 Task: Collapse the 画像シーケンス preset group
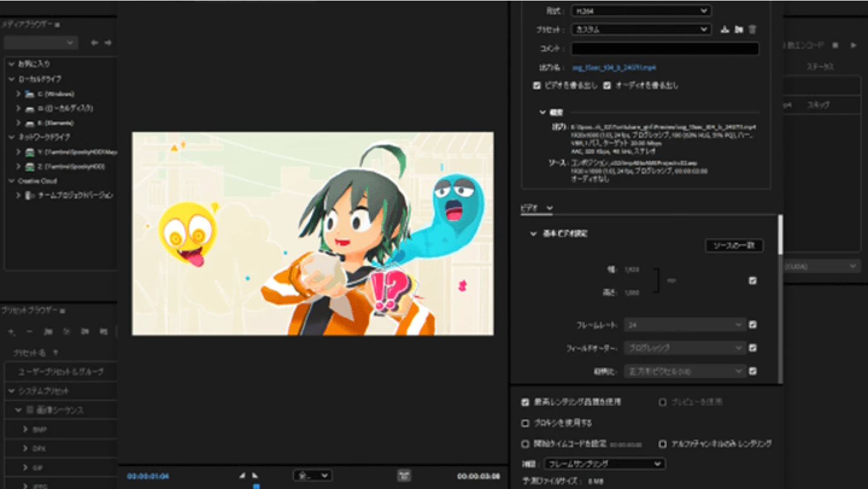[19, 411]
